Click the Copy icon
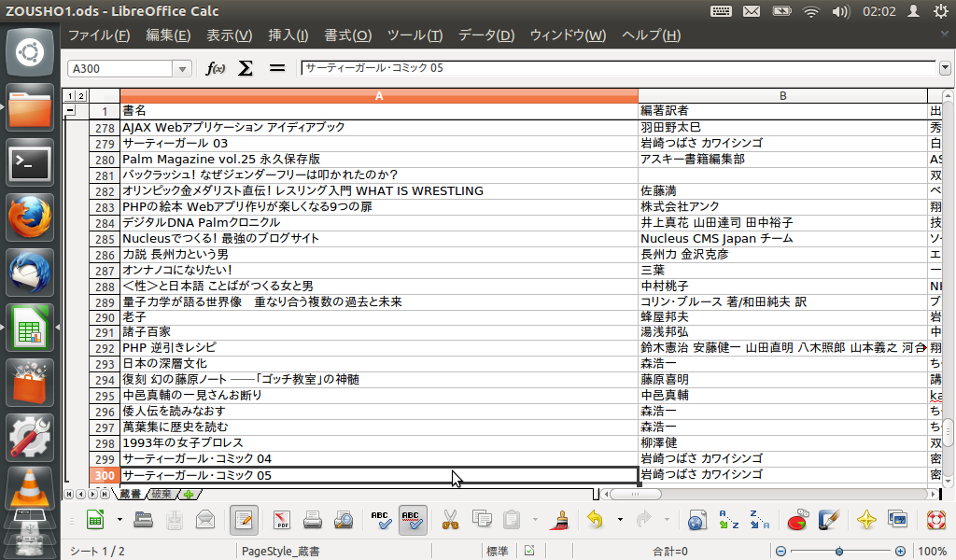 [482, 520]
